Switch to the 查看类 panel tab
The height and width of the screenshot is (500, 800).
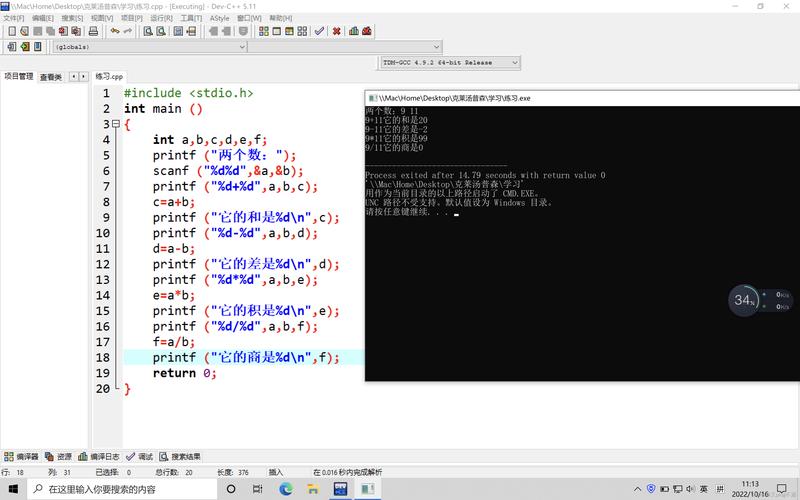(x=50, y=76)
